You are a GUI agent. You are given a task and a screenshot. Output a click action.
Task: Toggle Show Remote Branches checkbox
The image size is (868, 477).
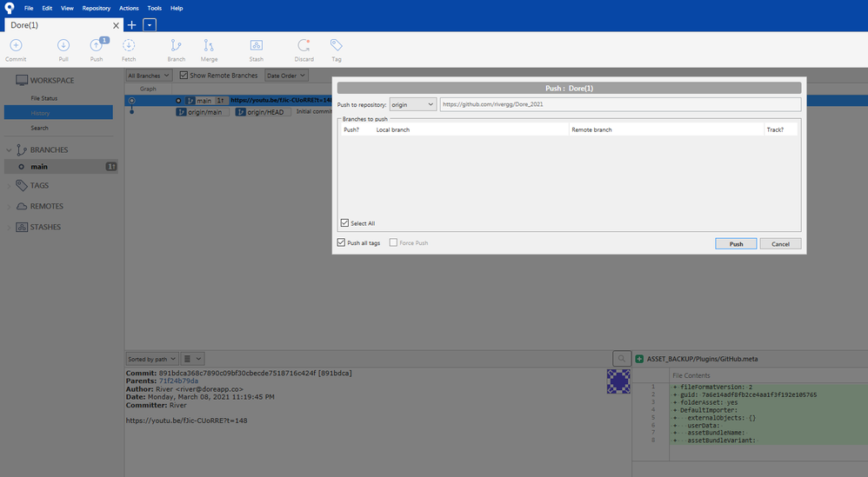pos(184,76)
